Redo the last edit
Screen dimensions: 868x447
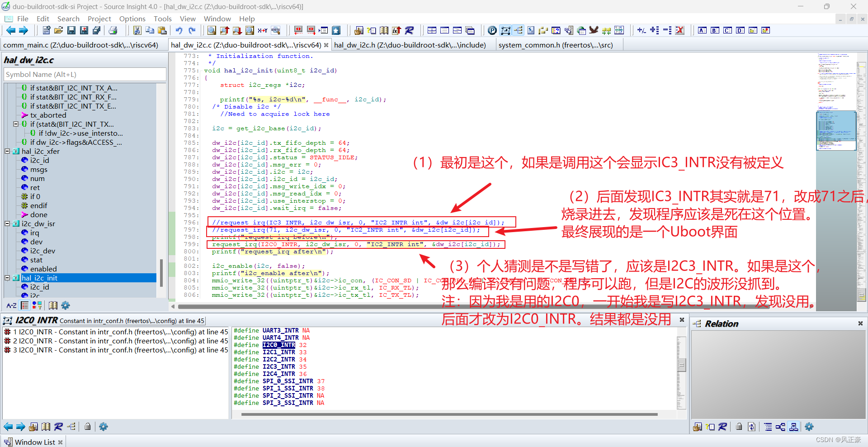point(192,30)
